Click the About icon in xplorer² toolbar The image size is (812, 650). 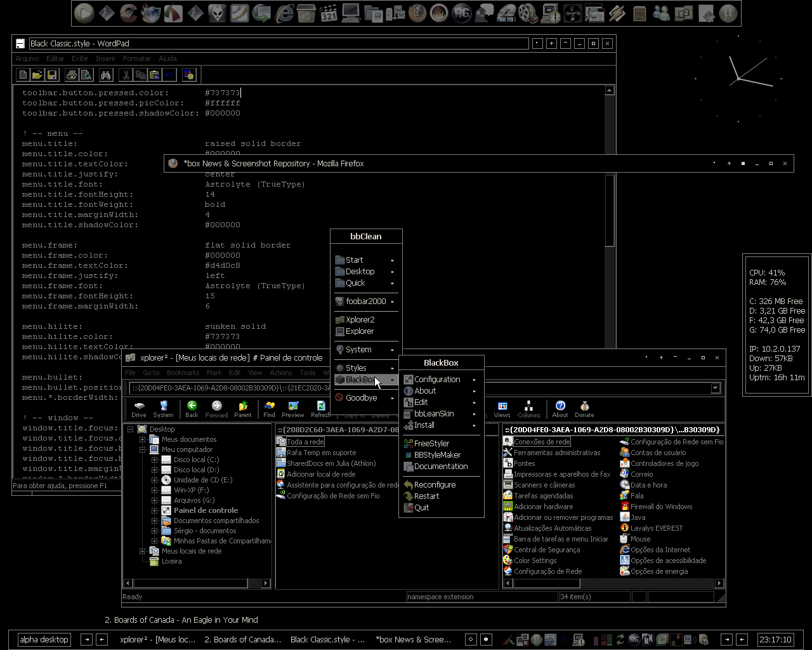click(560, 409)
